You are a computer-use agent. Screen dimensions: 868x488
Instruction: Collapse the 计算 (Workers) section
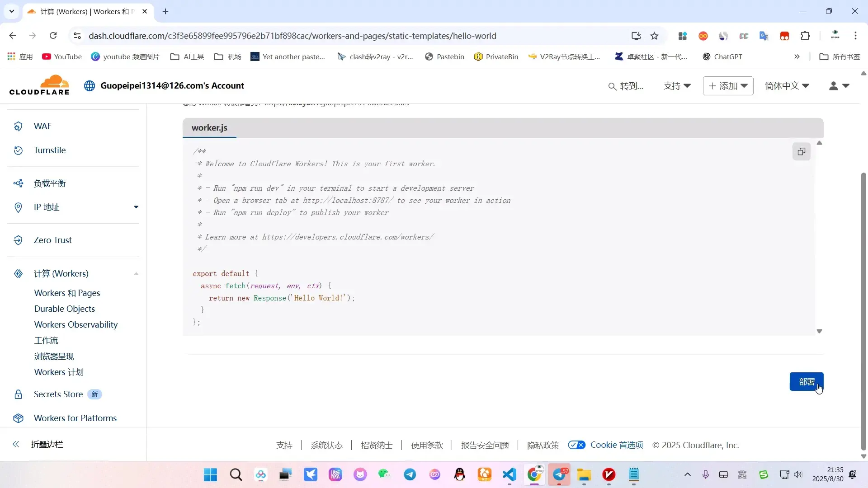(136, 274)
